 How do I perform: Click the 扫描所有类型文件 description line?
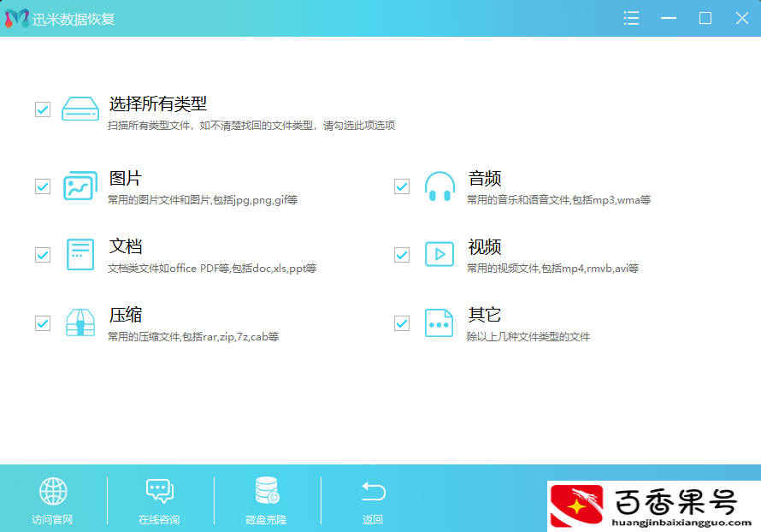click(251, 126)
